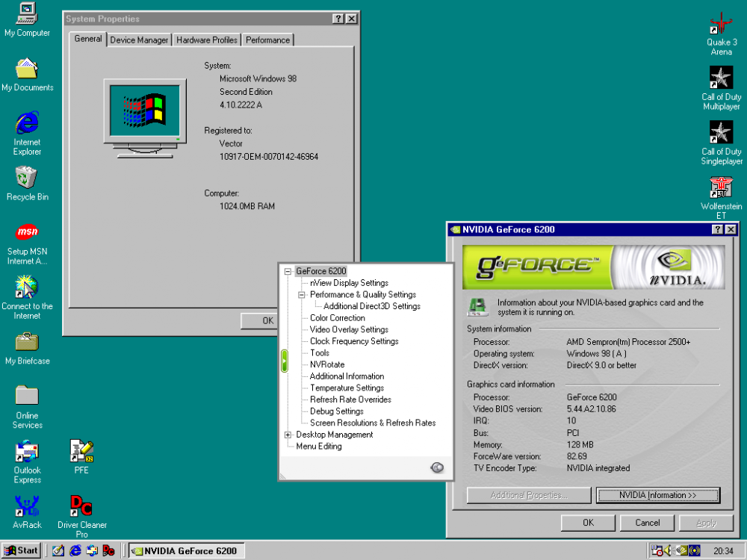The height and width of the screenshot is (560, 747).
Task: Select the Quake 3 Arena shortcut
Action: pyautogui.click(x=722, y=34)
